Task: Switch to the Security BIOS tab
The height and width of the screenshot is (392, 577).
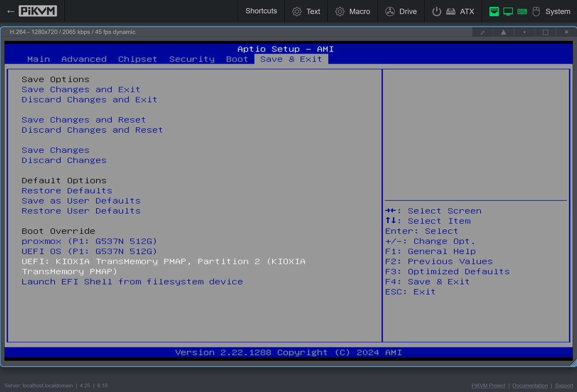Action: pyautogui.click(x=192, y=59)
